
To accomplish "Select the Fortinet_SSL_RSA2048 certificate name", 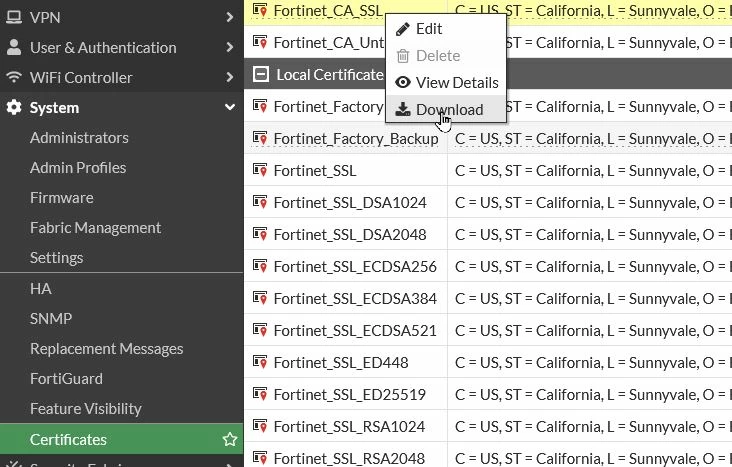I will click(x=349, y=459).
